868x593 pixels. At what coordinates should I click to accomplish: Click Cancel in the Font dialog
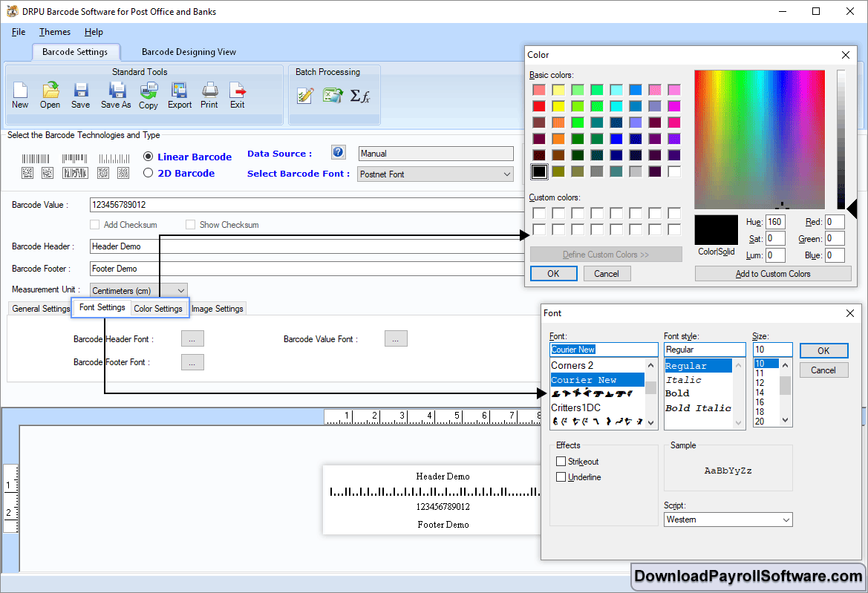point(823,370)
